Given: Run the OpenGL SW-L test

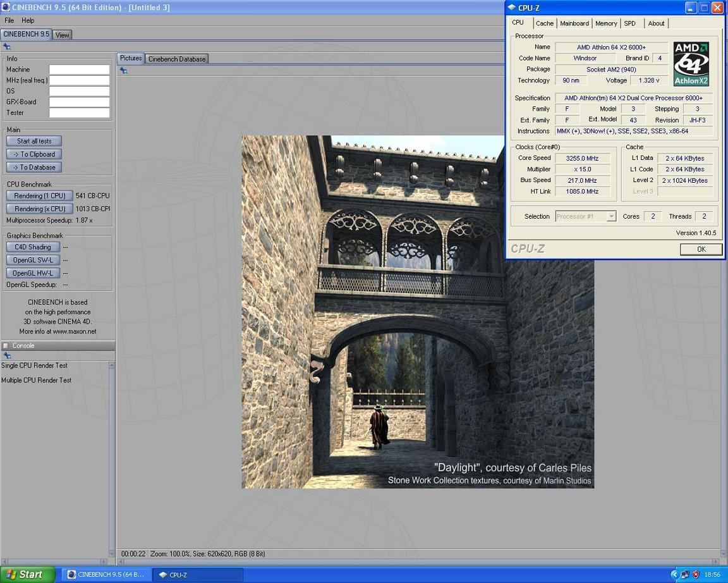Looking at the screenshot, I should point(33,260).
